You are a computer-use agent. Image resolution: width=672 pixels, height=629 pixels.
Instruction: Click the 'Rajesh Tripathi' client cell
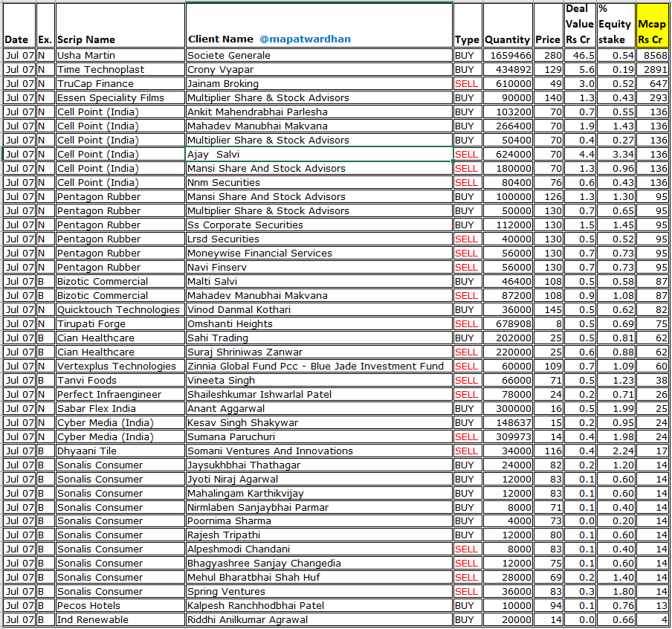(x=319, y=535)
